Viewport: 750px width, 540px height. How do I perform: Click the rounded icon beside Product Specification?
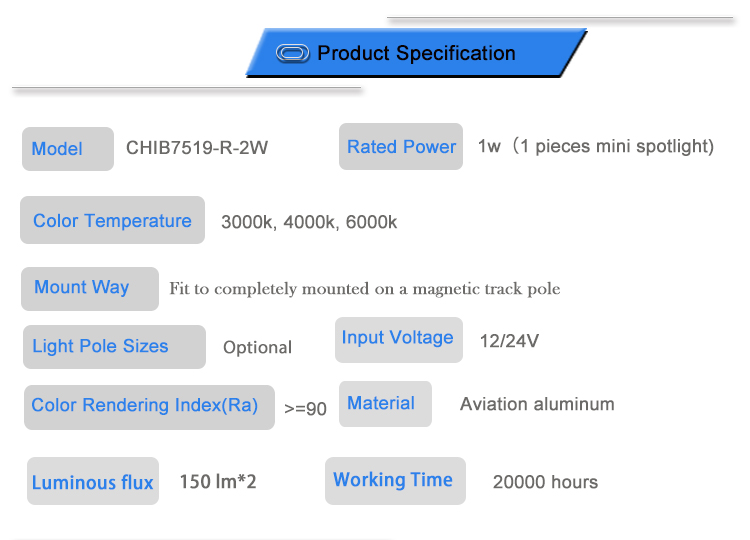(292, 53)
